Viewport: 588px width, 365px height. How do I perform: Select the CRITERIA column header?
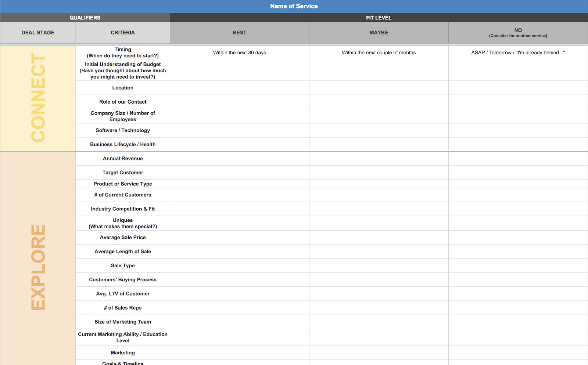coord(123,33)
